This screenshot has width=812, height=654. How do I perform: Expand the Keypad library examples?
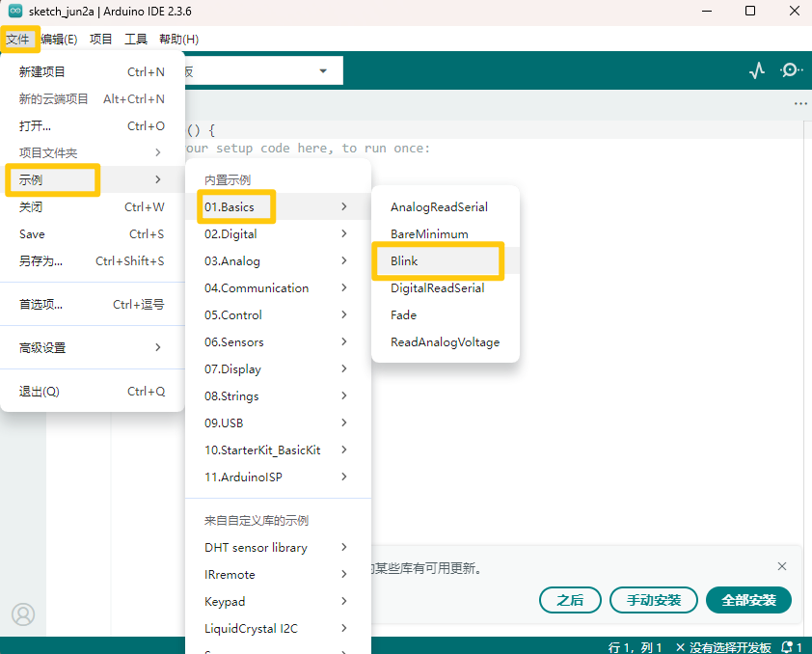tap(278, 601)
